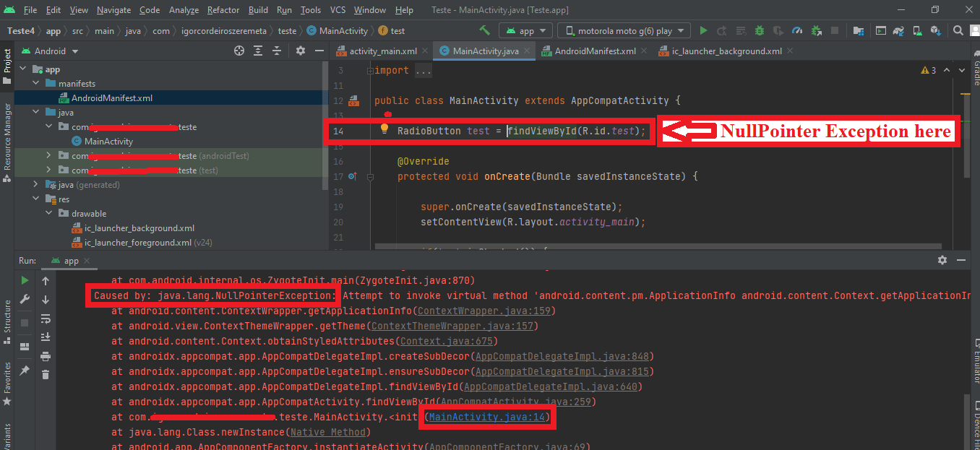980x450 pixels.
Task: Open SDK Manager cube icon
Action: click(x=937, y=31)
